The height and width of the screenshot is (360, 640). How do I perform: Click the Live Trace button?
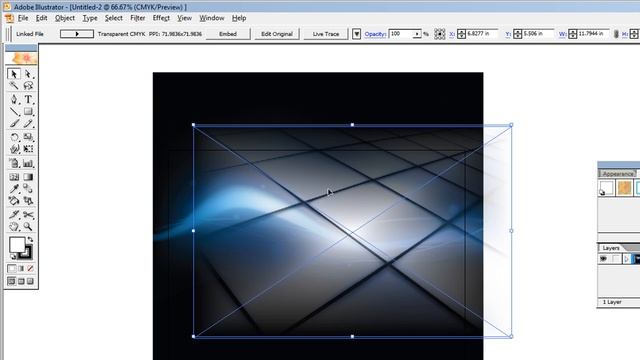[x=326, y=34]
